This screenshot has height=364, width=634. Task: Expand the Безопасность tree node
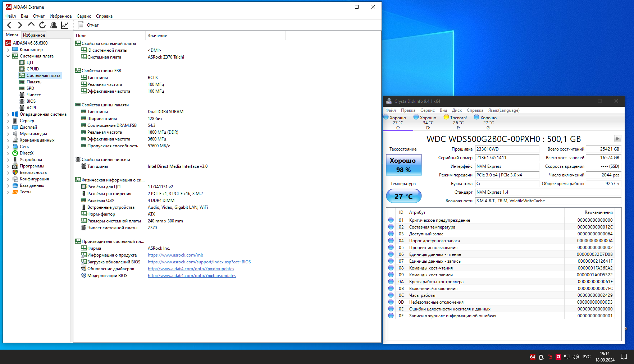8,172
